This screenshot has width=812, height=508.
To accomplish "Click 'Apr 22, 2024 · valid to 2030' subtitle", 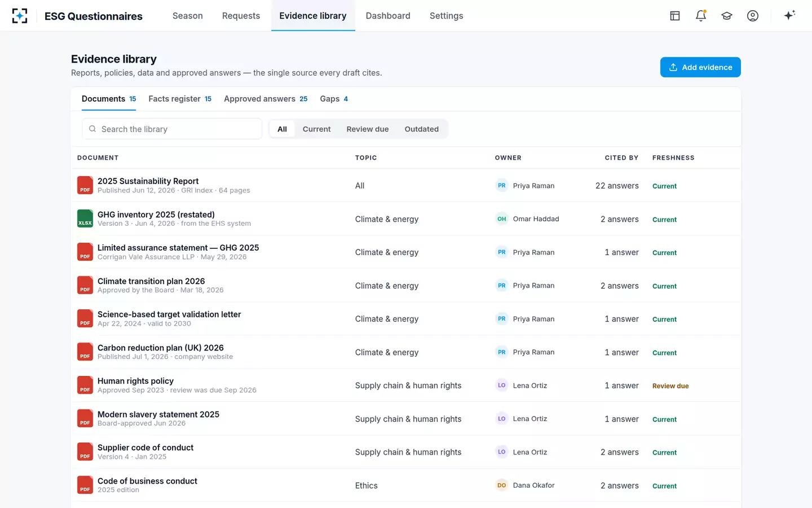I will pyautogui.click(x=144, y=323).
